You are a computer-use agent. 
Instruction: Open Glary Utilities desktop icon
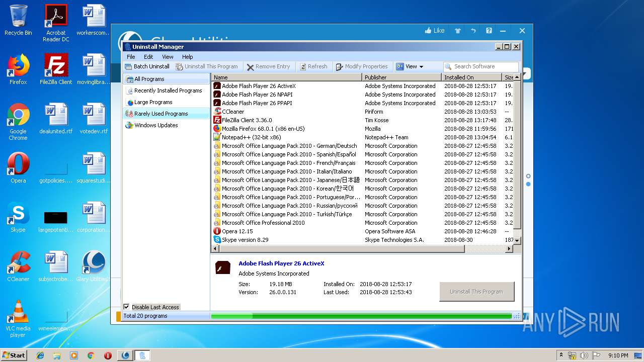(x=94, y=266)
